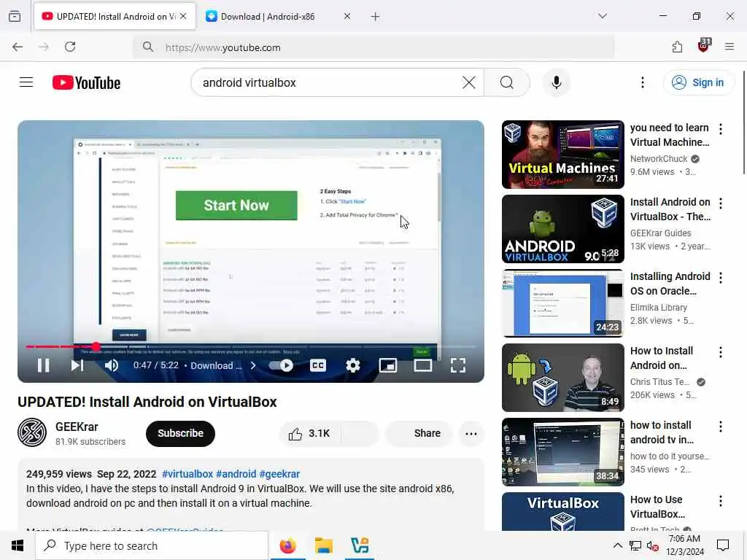Search with your voice microphone
The width and height of the screenshot is (747, 560).
[x=556, y=82]
